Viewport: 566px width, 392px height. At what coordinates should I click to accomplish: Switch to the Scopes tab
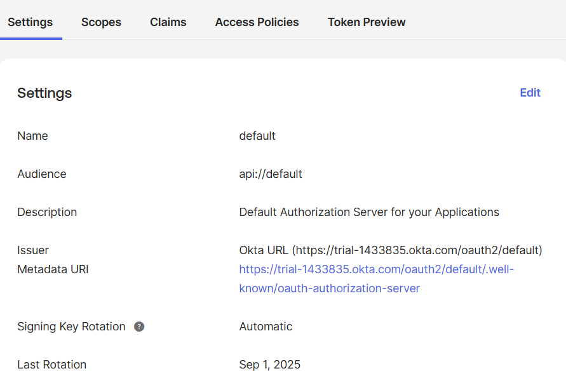101,22
